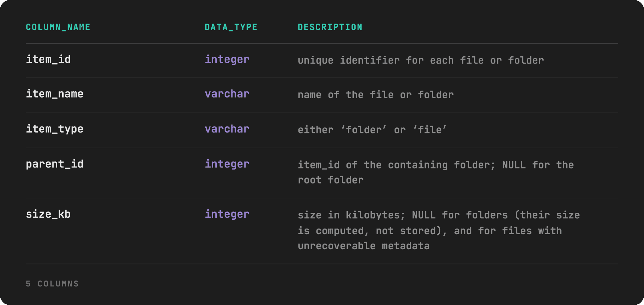
Task: Click the 'item_id of the containing folder' description
Action: pos(436,172)
